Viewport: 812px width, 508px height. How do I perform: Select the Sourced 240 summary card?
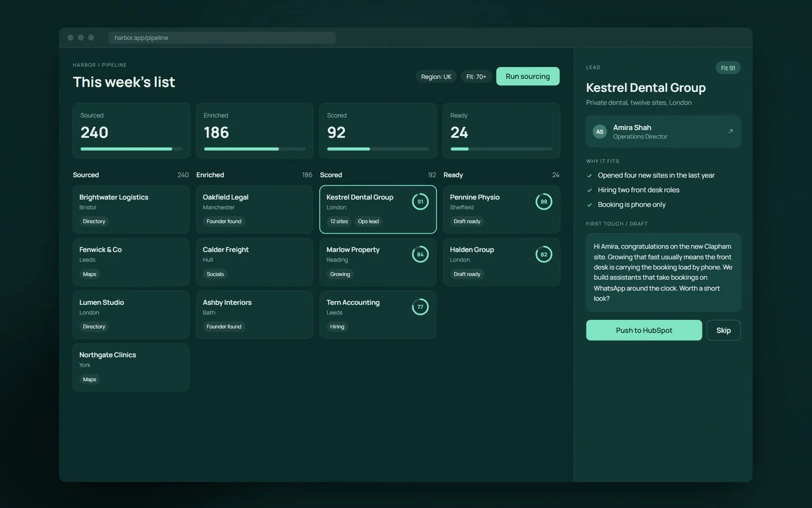point(131,131)
